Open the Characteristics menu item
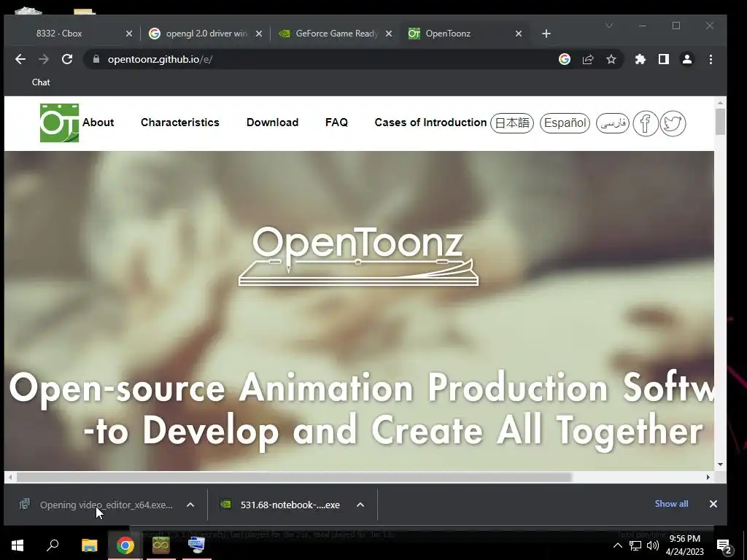Screen dimensions: 747x560 (180, 122)
